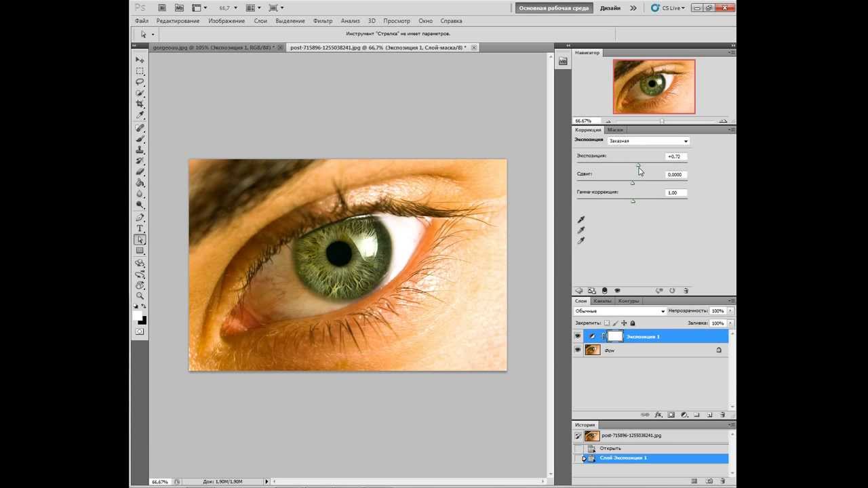868x488 pixels.
Task: Select the Path Selection arrow tool
Action: coord(140,239)
